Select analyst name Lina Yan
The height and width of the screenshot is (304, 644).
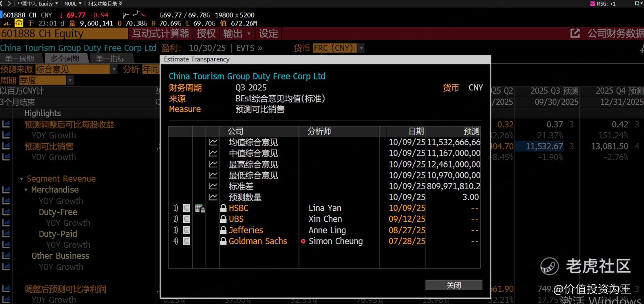(325, 208)
